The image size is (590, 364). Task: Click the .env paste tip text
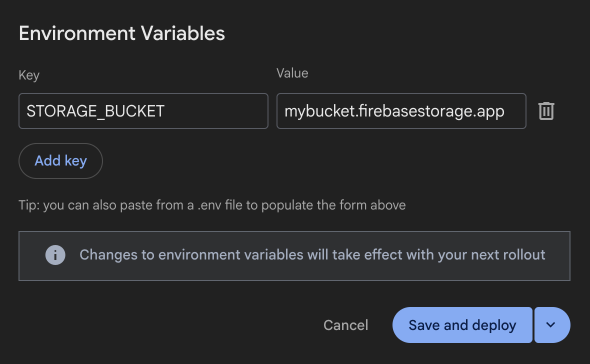212,205
